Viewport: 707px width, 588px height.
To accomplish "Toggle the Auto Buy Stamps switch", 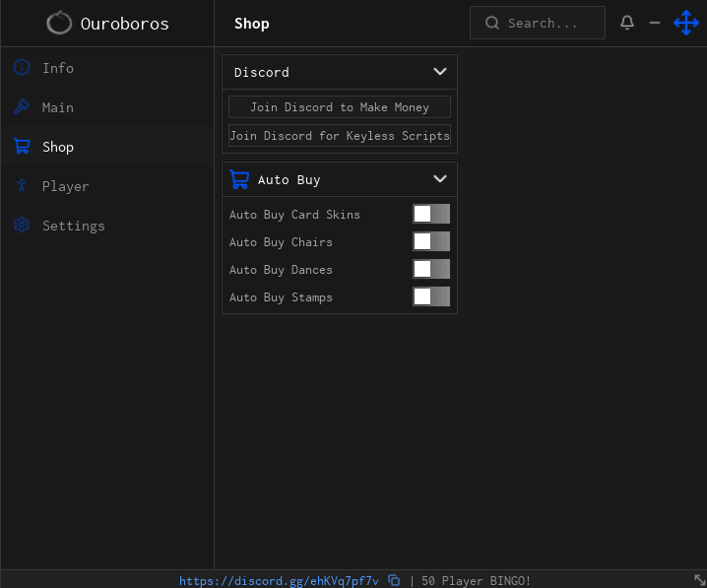I will pos(431,296).
